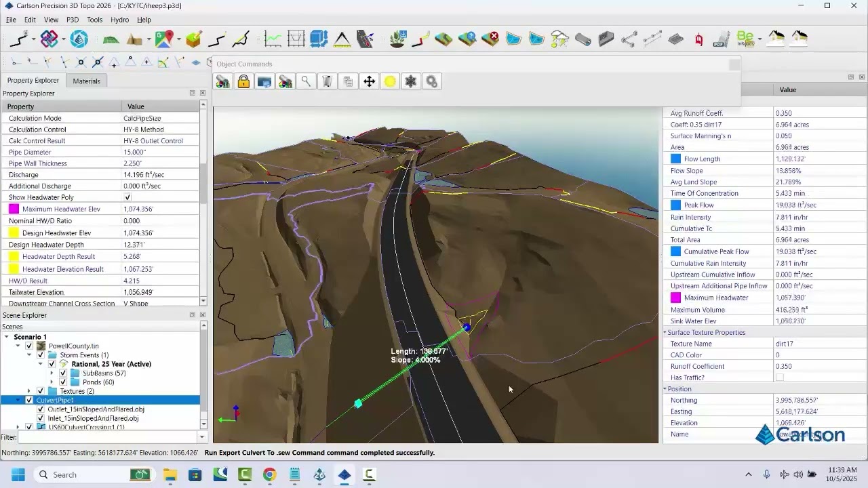Click the PDF report toolbar icon
Screen dimensions: 868x488
(x=721, y=39)
